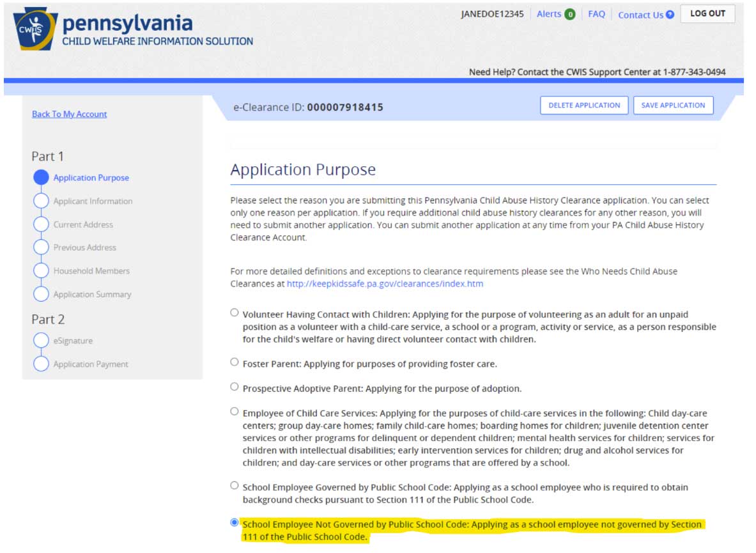The image size is (756, 553).
Task: Click the Application Payment step circle
Action: pyautogui.click(x=41, y=364)
